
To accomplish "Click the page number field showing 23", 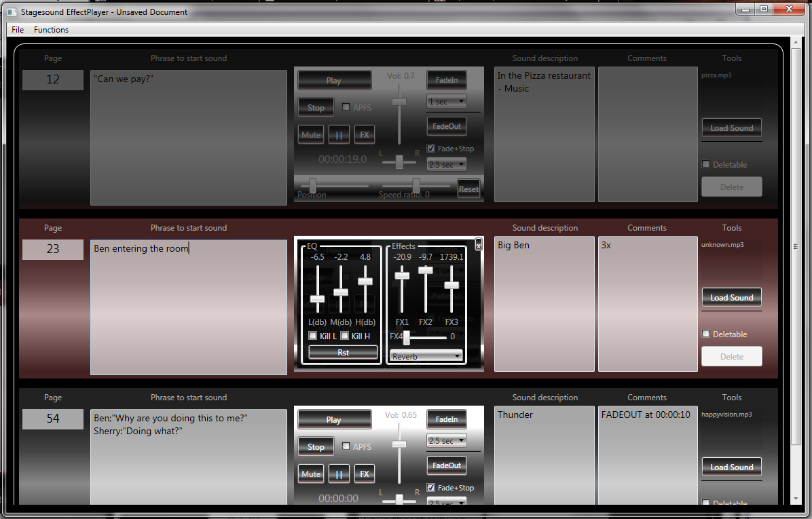I will [x=53, y=250].
